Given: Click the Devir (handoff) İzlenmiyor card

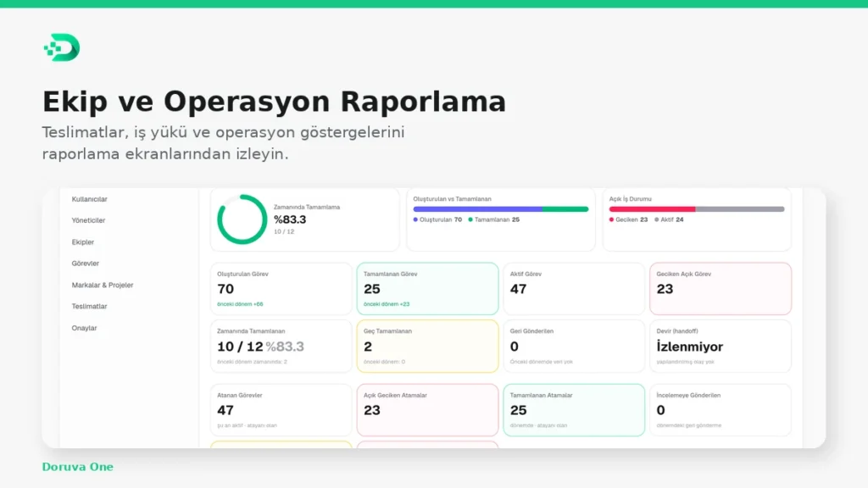Looking at the screenshot, I should pos(721,346).
